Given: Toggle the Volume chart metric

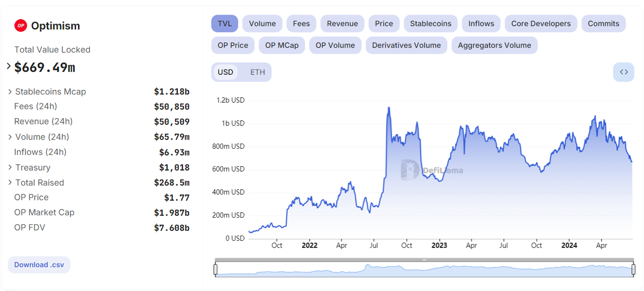Looking at the screenshot, I should (262, 24).
